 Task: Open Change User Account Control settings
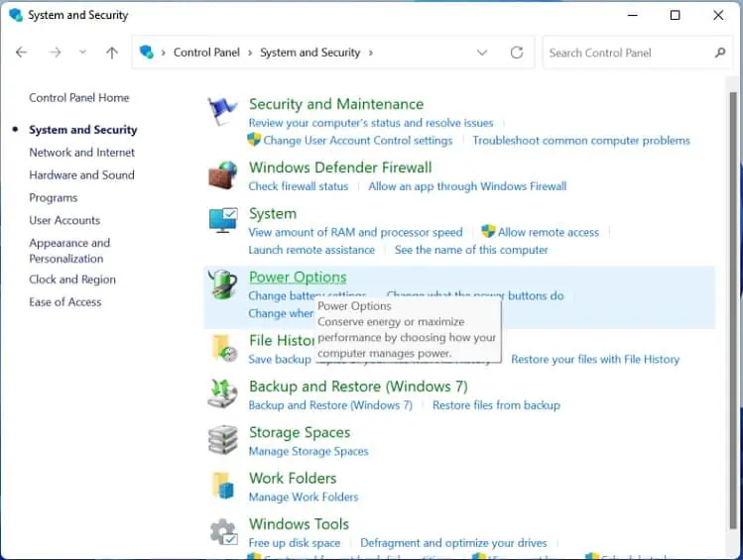pyautogui.click(x=357, y=141)
